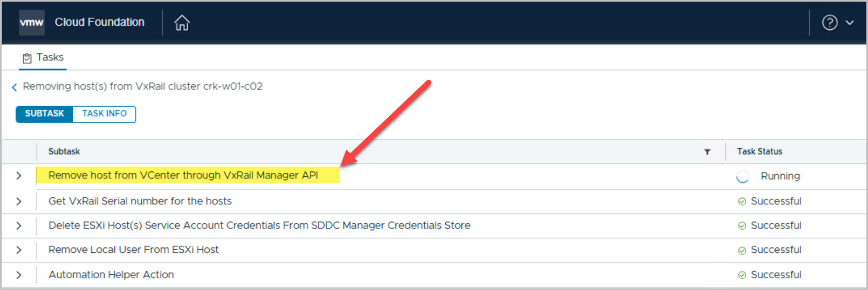Image resolution: width=868 pixels, height=290 pixels.
Task: Click the Tasks clipboard icon
Action: [27, 58]
